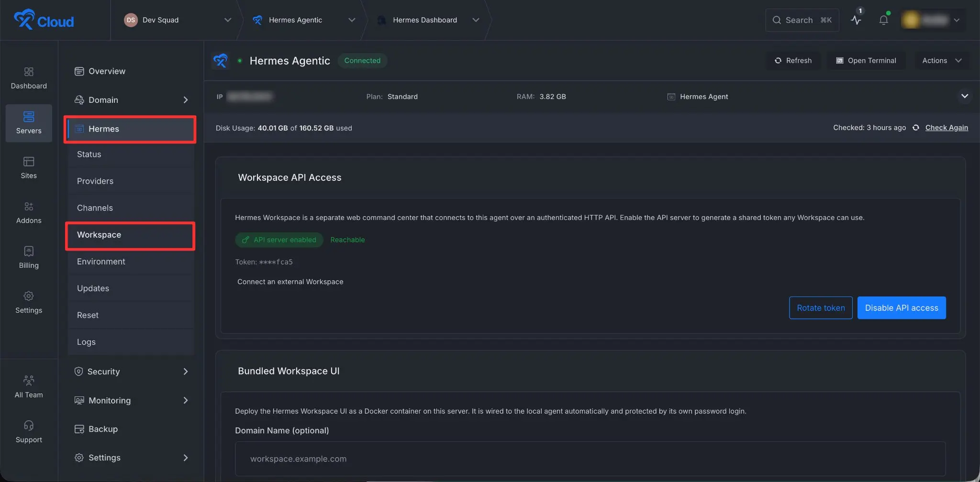The width and height of the screenshot is (980, 482).
Task: Click the refresh icon beside Check Again
Action: [x=915, y=128]
